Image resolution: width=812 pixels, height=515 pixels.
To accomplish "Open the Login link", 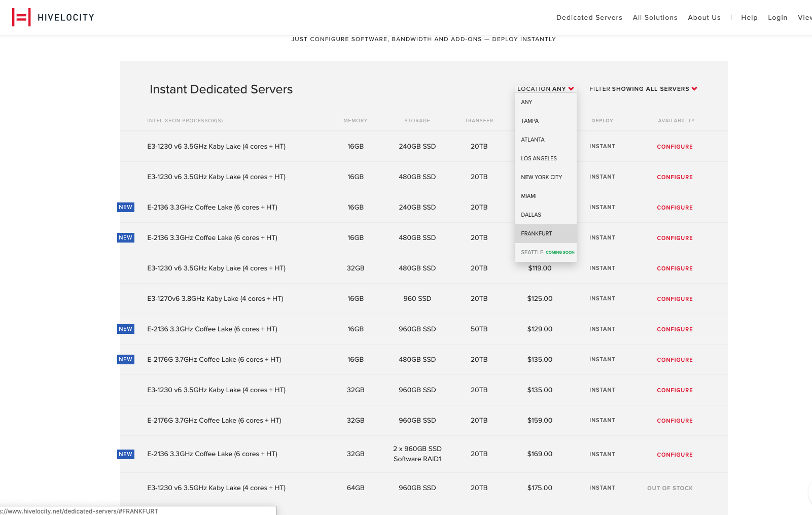I will (778, 17).
